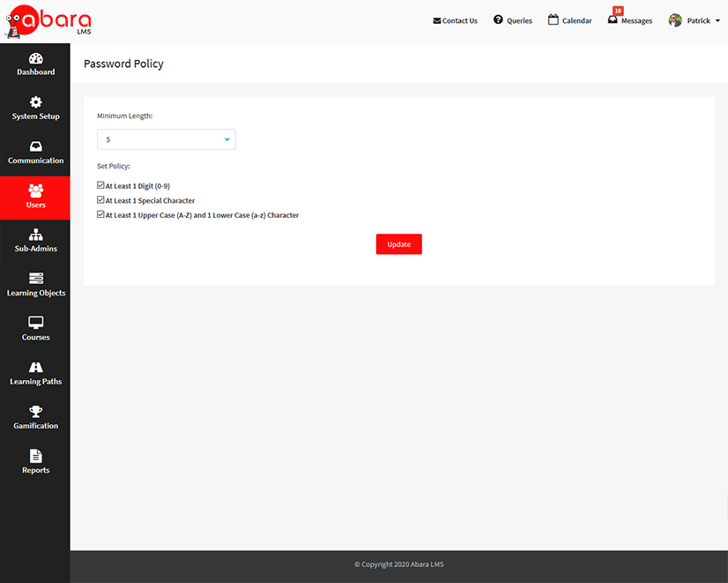Expand Patrick user menu caret
The width and height of the screenshot is (728, 583).
(717, 21)
